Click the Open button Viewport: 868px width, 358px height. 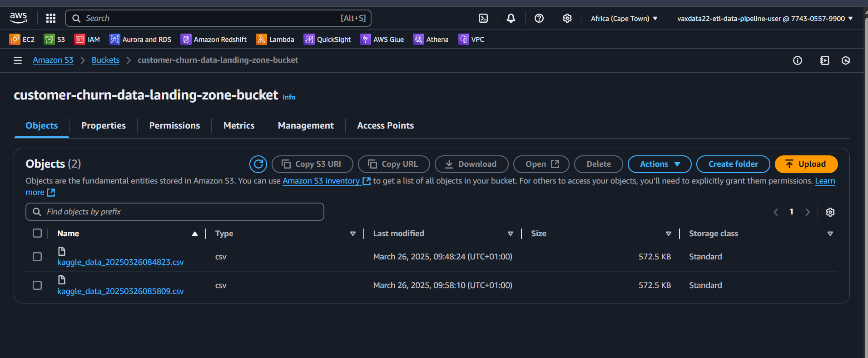tap(541, 164)
